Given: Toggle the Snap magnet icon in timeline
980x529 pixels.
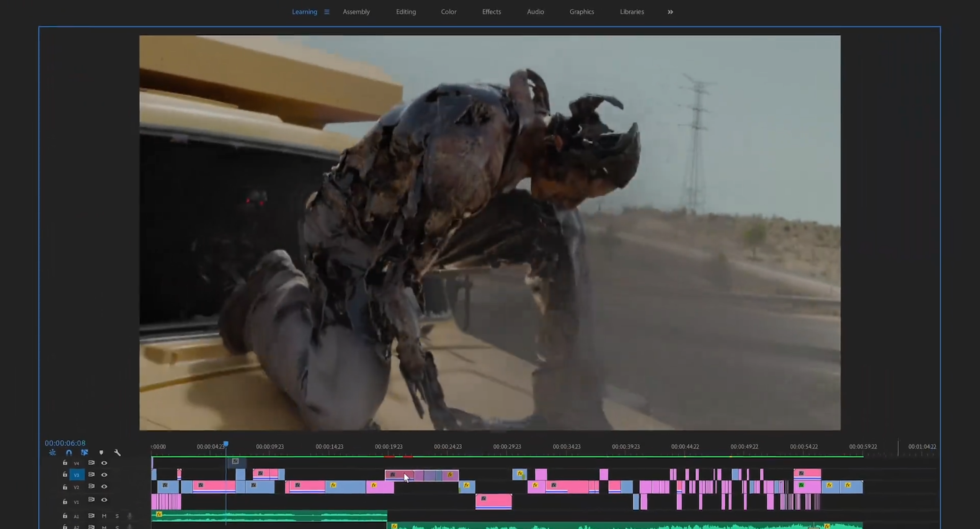Looking at the screenshot, I should tap(69, 452).
